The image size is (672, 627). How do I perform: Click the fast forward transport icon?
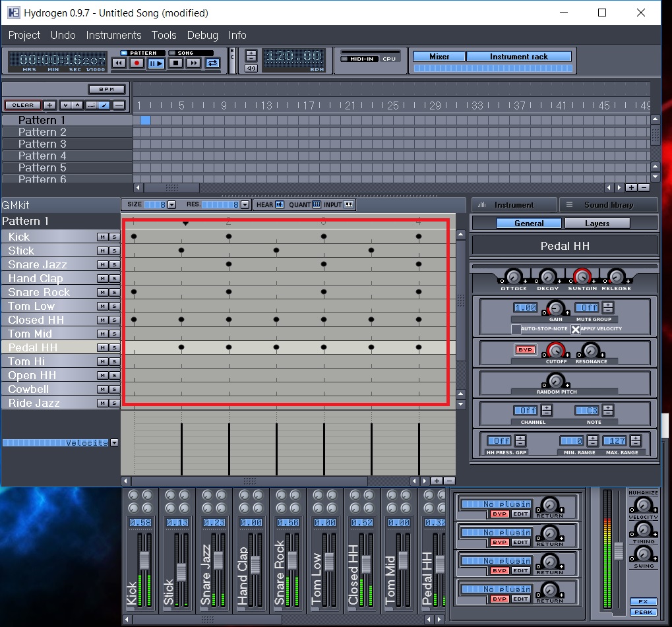click(x=195, y=63)
